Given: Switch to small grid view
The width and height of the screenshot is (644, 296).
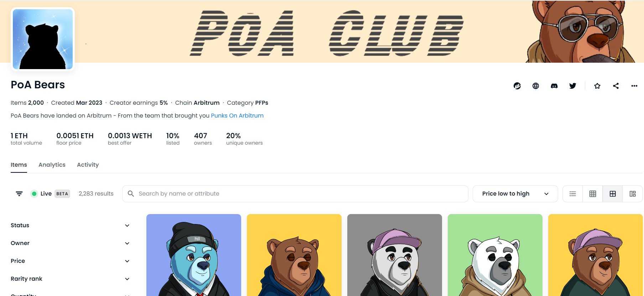Looking at the screenshot, I should [x=593, y=194].
